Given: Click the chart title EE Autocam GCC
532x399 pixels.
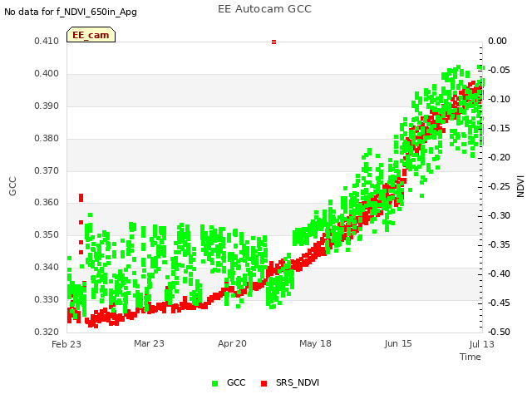Looking at the screenshot, I should tap(264, 9).
